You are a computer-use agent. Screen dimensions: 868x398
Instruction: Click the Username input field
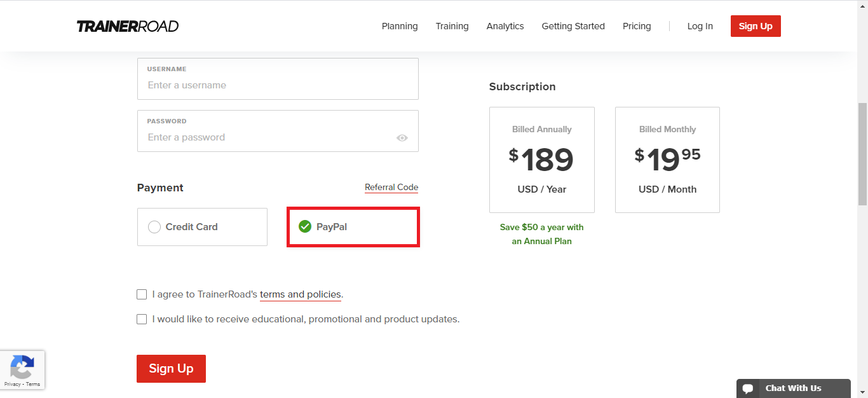tap(278, 79)
